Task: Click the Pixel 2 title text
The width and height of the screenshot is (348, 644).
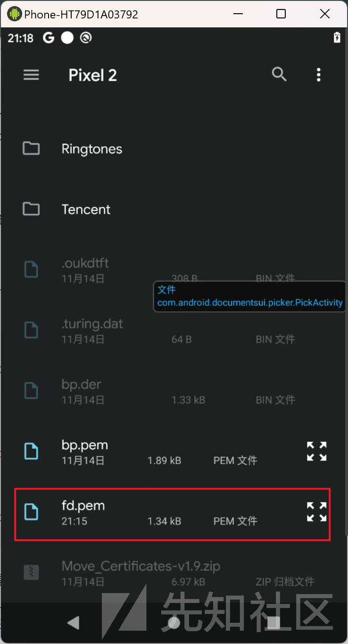Action: point(93,75)
